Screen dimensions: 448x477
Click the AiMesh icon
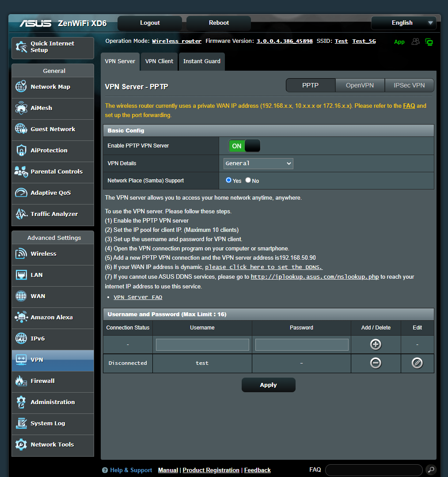pyautogui.click(x=21, y=108)
